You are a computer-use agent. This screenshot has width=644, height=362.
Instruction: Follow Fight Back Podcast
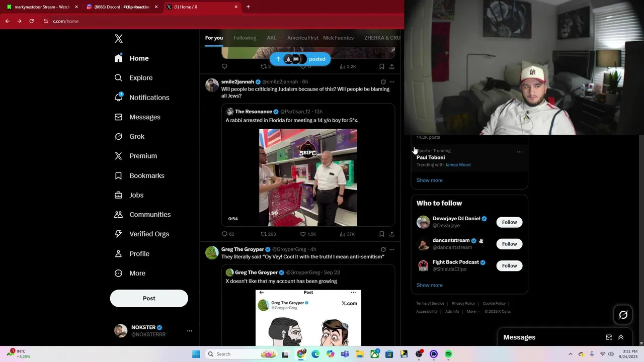(x=509, y=265)
